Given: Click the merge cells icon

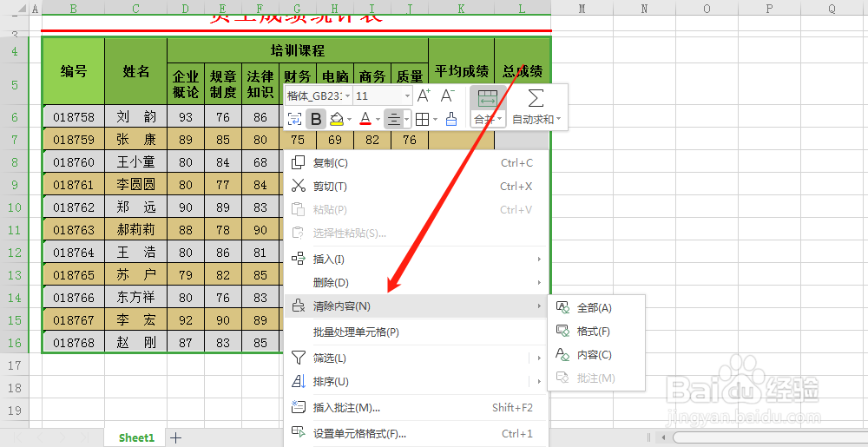Looking at the screenshot, I should pyautogui.click(x=487, y=98).
